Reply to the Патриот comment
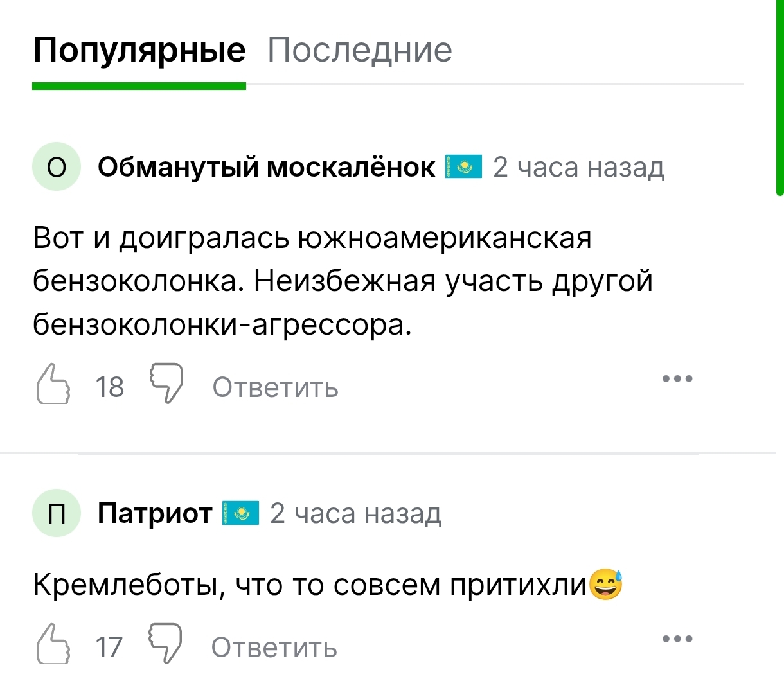 click(x=274, y=648)
